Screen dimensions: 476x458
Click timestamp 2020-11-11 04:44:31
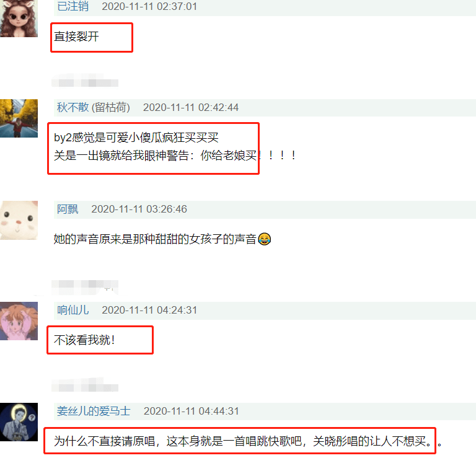pos(192,411)
